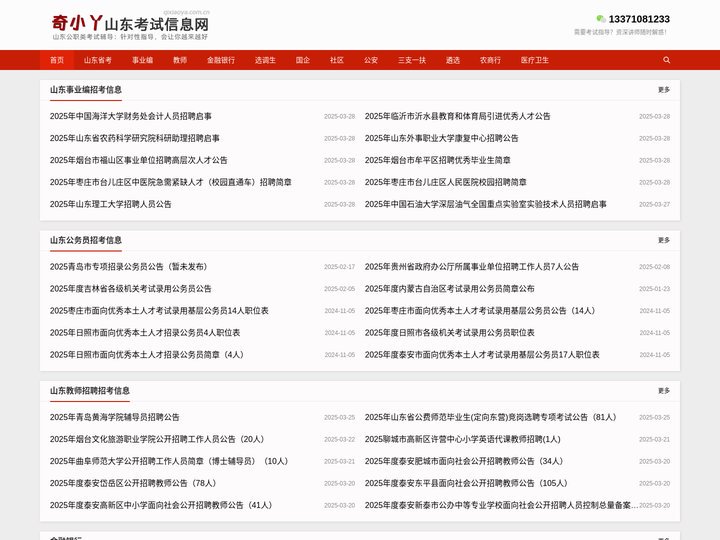The height and width of the screenshot is (540, 720).
Task: Open 2025年度内蒙古自治区考试录用公务员简章公布
Action: (x=450, y=289)
